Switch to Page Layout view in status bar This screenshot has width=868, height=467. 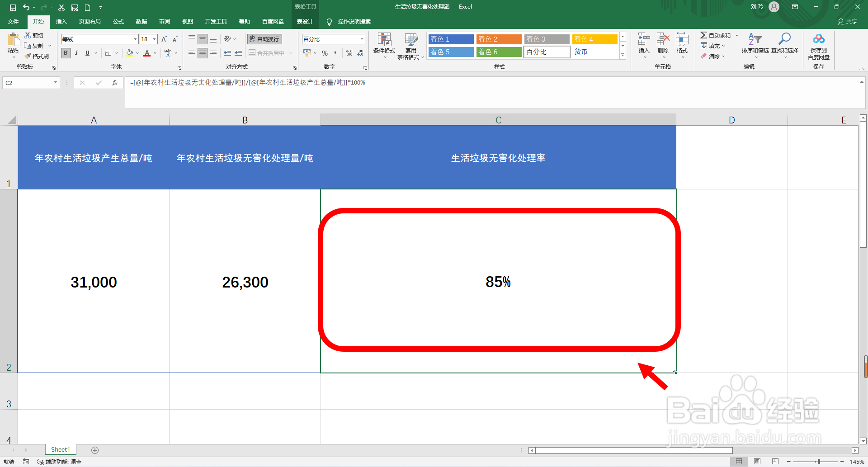757,462
